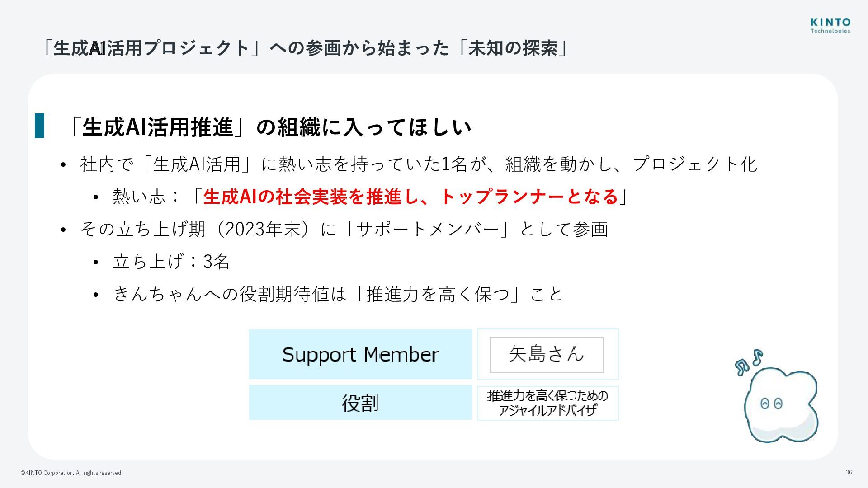The width and height of the screenshot is (868, 488).
Task: Click the sub-bullet about きんちゃんへの役割期待値
Action: point(338,294)
